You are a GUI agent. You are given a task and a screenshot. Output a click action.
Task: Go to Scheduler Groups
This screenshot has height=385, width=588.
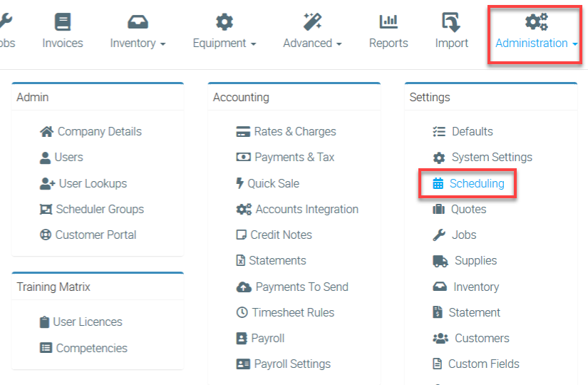click(100, 209)
